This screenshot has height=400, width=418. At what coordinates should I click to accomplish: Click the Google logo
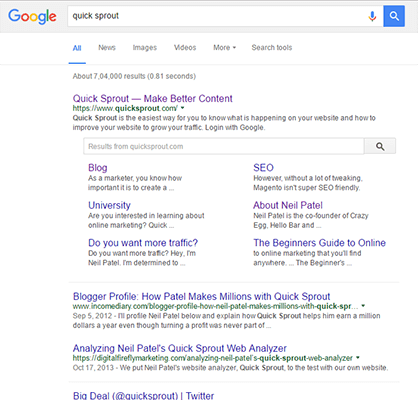[x=32, y=16]
